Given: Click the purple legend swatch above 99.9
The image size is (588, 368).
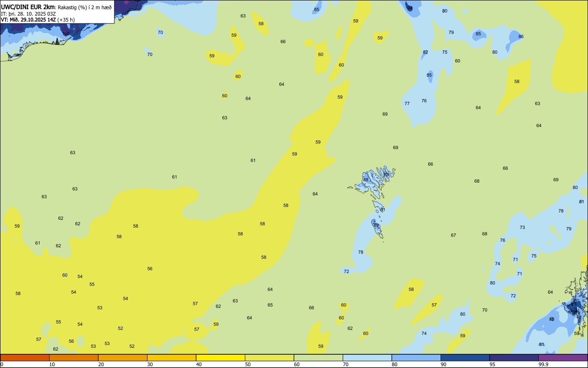Looking at the screenshot, I should pos(563,357).
